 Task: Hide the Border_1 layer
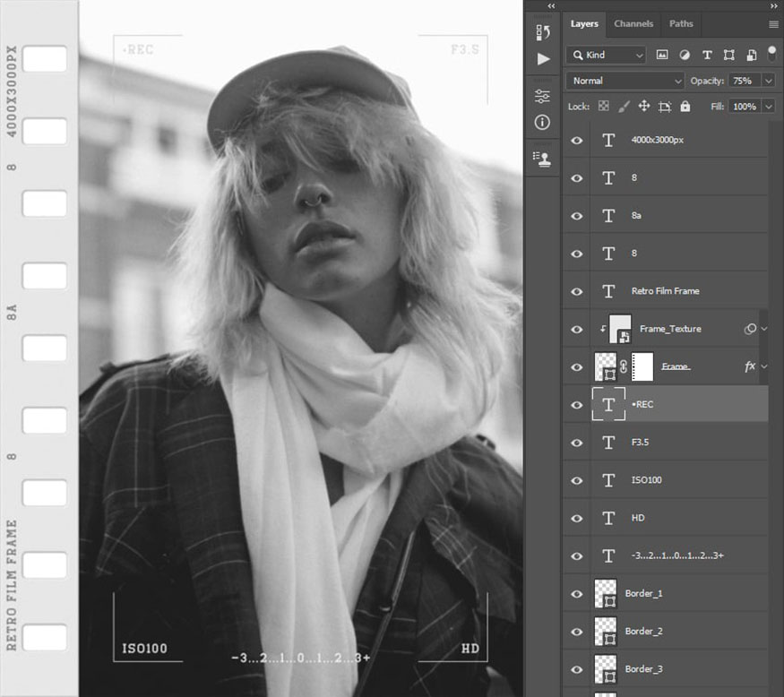pos(576,594)
